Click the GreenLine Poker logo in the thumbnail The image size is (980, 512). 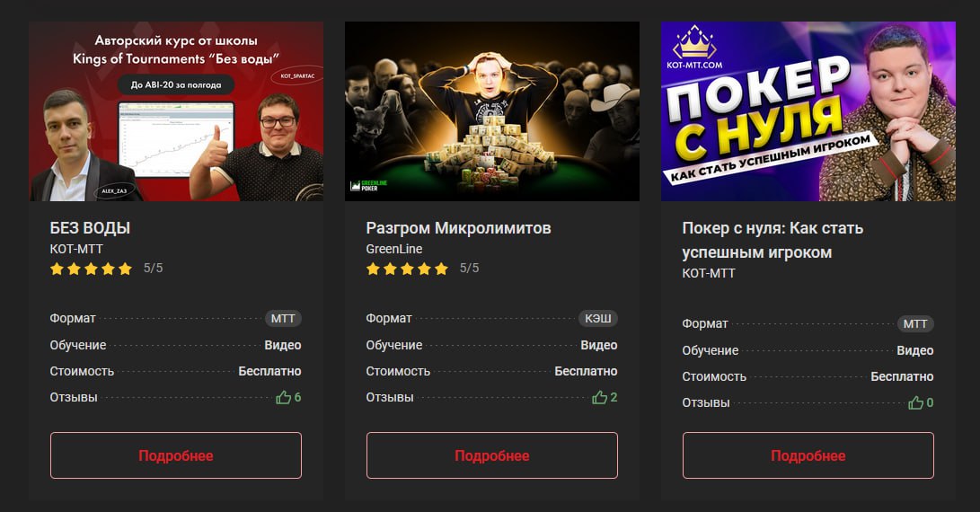point(369,185)
